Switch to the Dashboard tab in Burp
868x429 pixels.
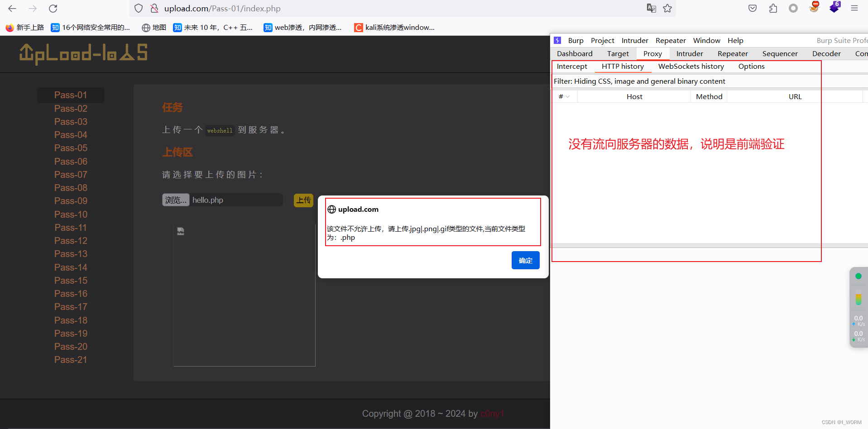click(575, 53)
